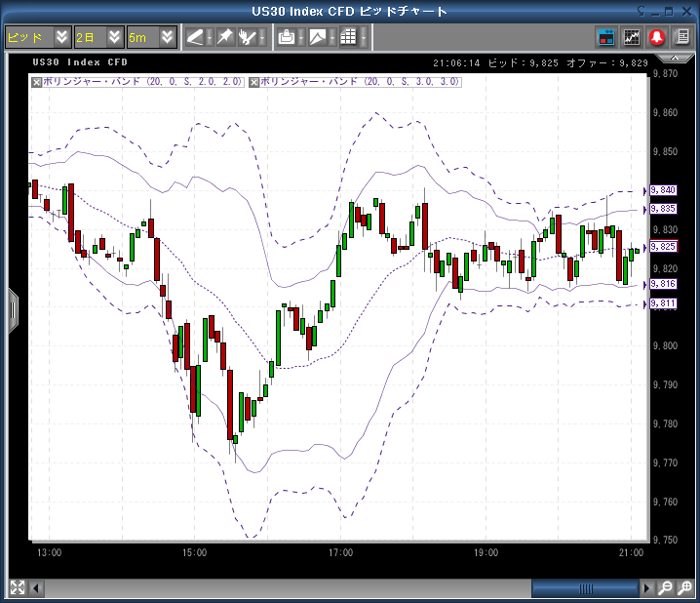Click the pin marker tool icon

[224, 37]
